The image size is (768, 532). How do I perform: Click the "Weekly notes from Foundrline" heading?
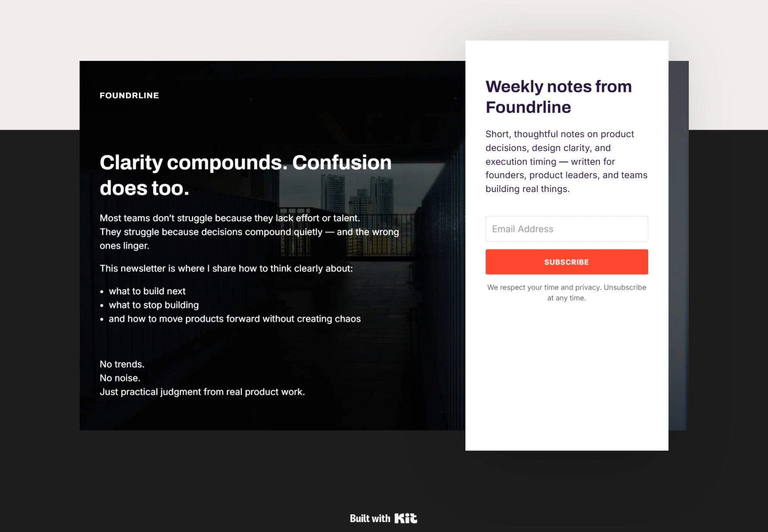coord(558,97)
